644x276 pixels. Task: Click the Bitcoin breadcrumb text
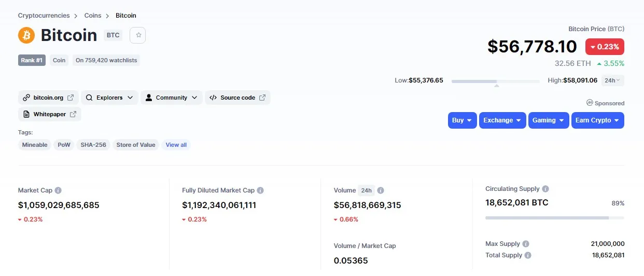pyautogui.click(x=126, y=16)
